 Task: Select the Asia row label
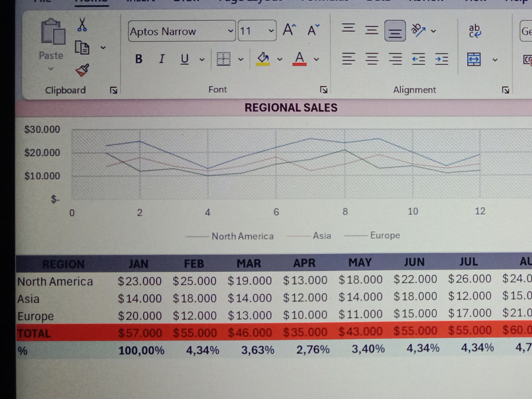pyautogui.click(x=29, y=299)
